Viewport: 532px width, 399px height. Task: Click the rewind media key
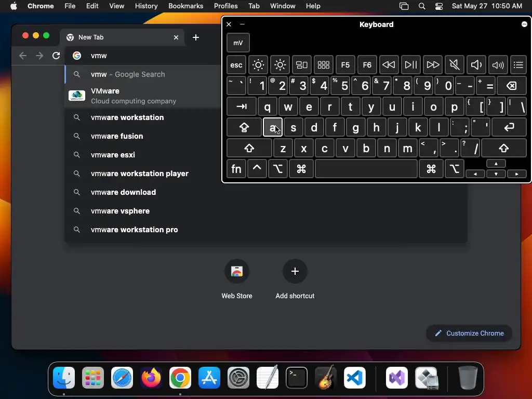389,65
